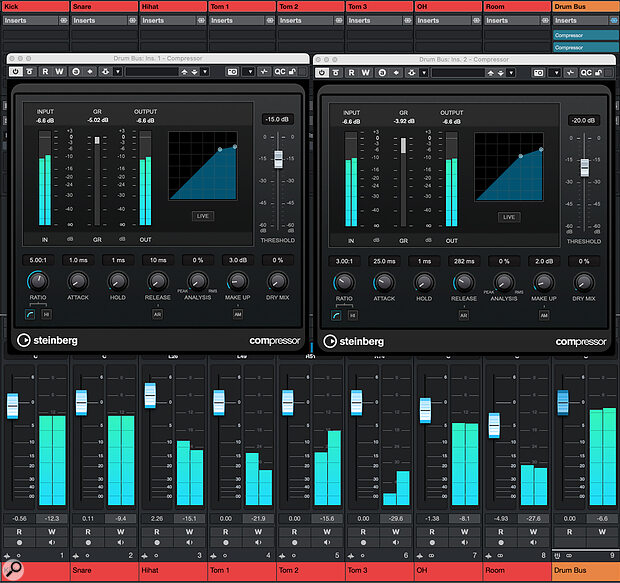This screenshot has height=583, width=620.
Task: Collapse the Inserts rack on Kick channel
Action: [x=30, y=20]
